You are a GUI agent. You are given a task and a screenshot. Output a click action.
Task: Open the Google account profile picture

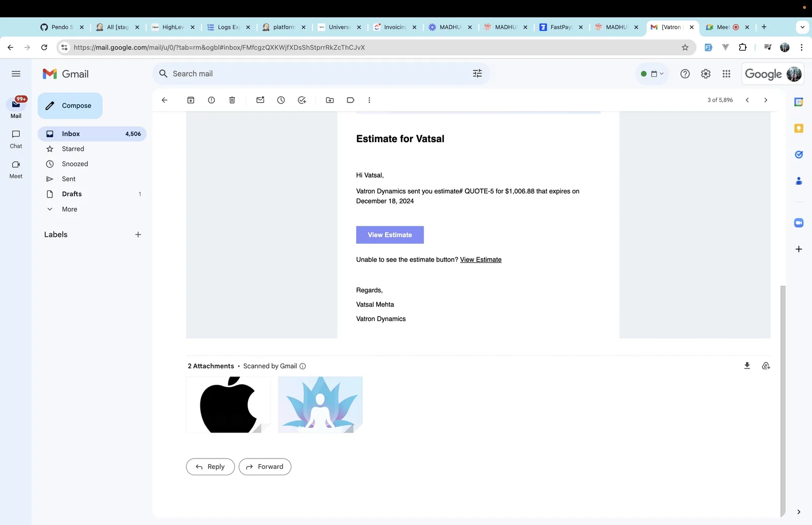(794, 74)
